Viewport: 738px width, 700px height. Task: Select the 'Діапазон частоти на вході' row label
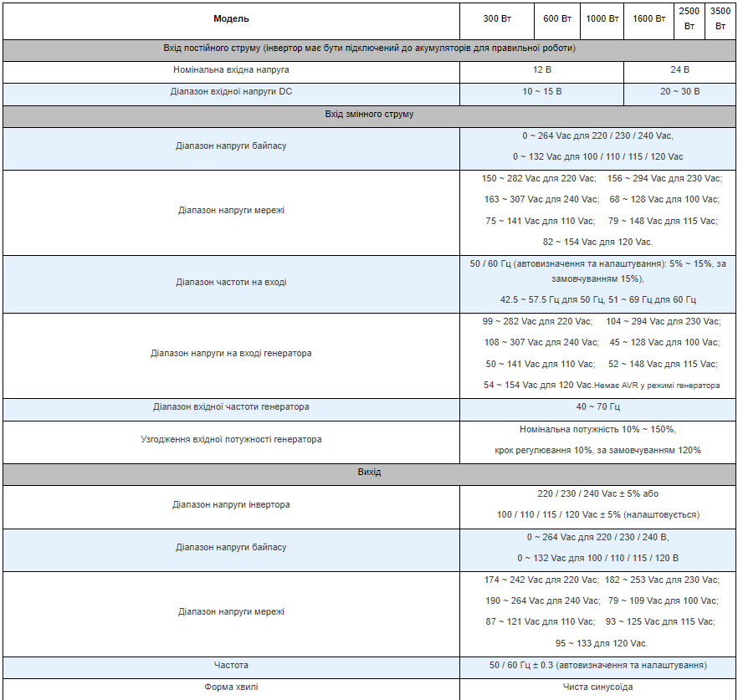tap(231, 283)
